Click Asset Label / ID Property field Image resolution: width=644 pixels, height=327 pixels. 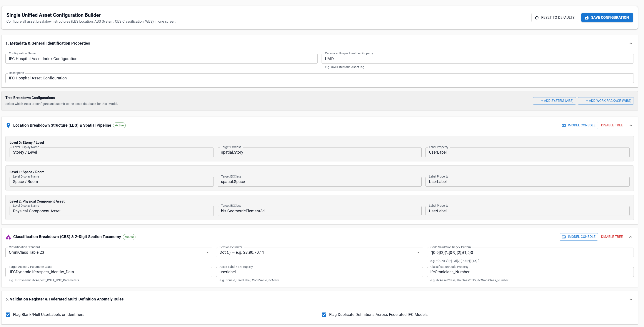[320, 272]
